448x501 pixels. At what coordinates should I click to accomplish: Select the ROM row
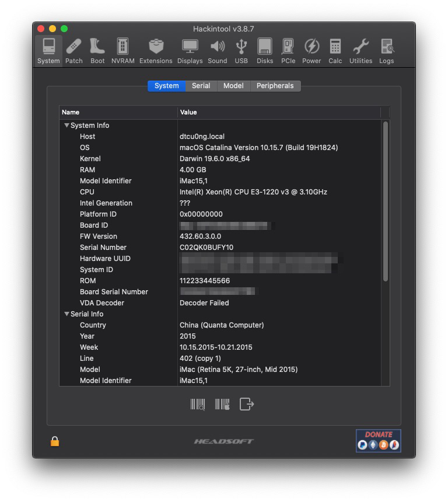tap(220, 280)
